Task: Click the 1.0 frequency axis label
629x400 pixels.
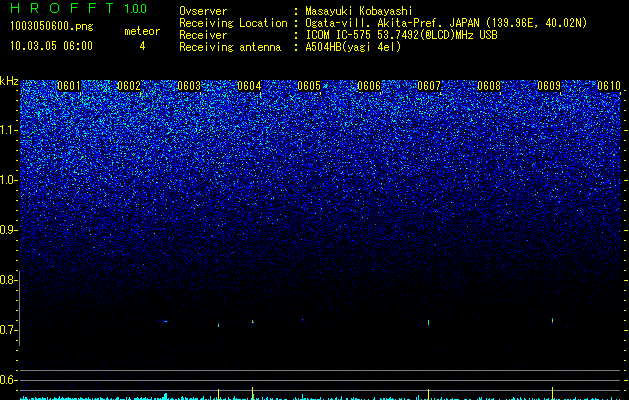Action: point(8,180)
